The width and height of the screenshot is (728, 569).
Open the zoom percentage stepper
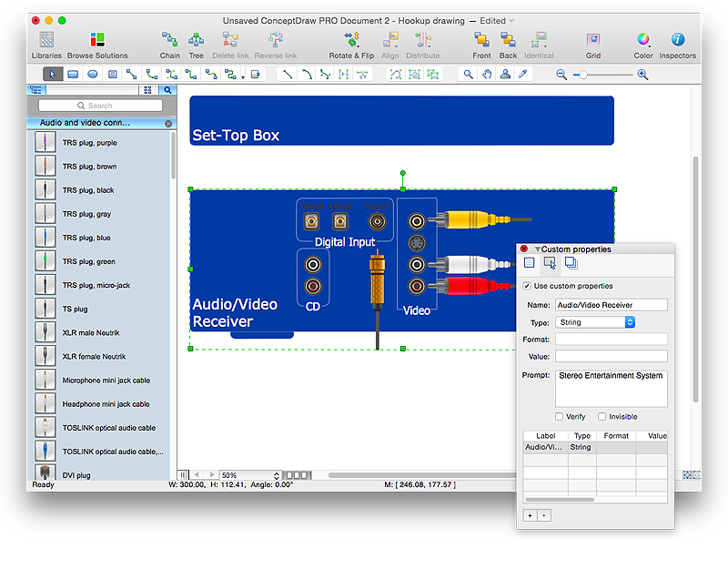pyautogui.click(x=277, y=475)
